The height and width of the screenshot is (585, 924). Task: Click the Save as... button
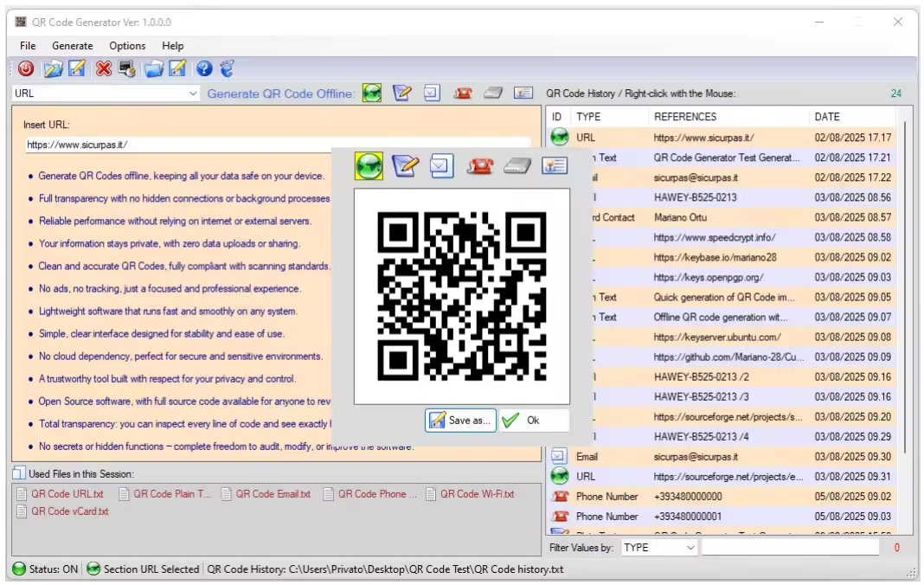[x=460, y=421]
